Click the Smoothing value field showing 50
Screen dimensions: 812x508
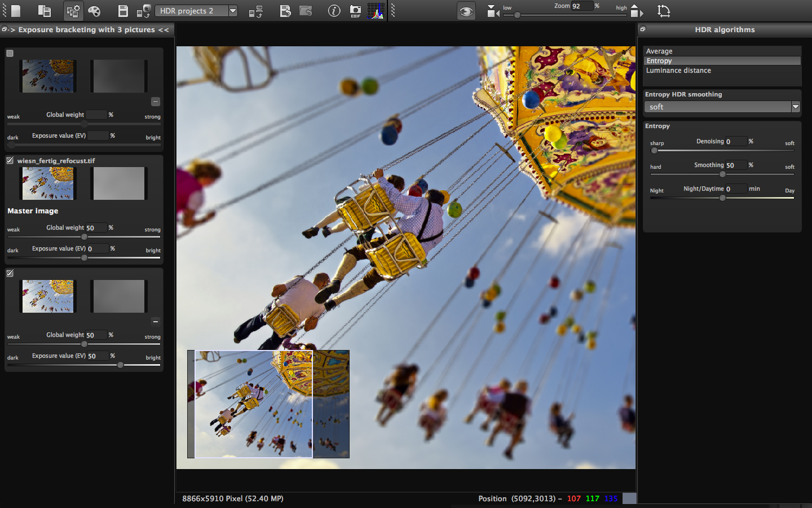point(735,165)
